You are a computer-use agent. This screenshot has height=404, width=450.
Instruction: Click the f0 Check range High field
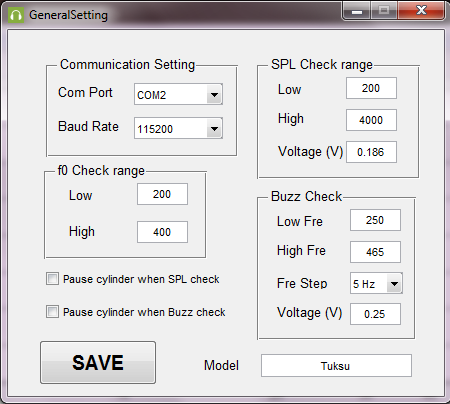[x=162, y=232]
